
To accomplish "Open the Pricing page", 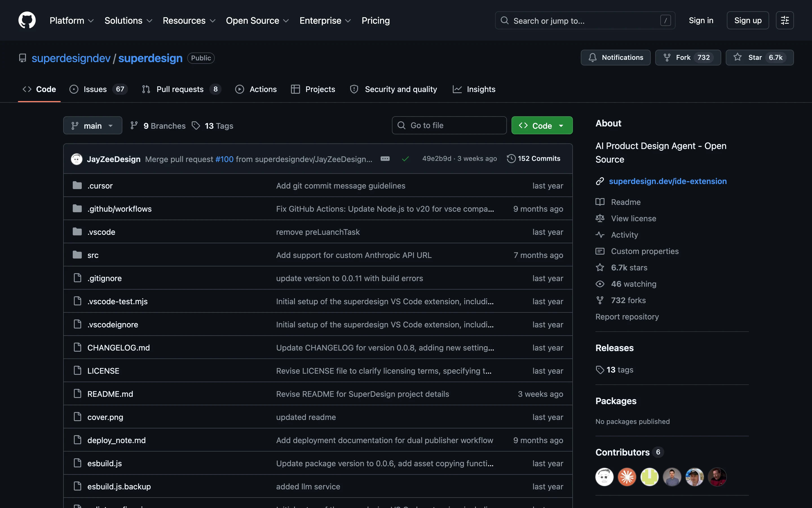I will [x=376, y=21].
